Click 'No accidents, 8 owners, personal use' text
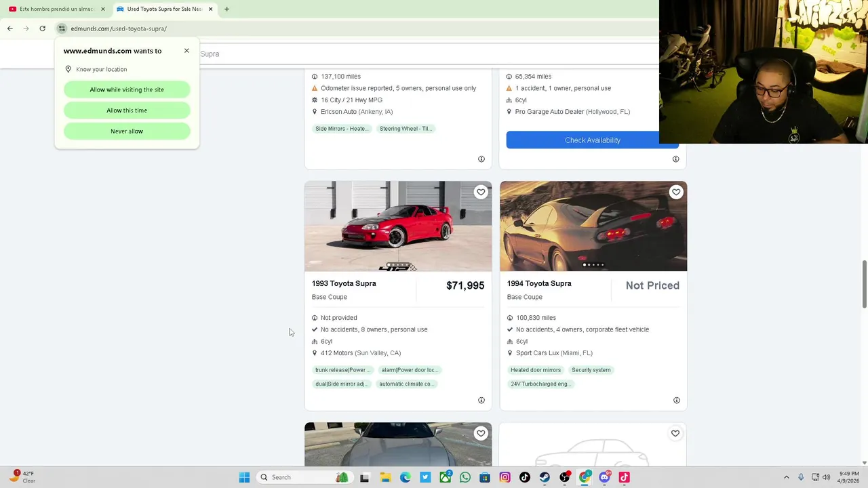This screenshot has height=488, width=868. click(374, 329)
